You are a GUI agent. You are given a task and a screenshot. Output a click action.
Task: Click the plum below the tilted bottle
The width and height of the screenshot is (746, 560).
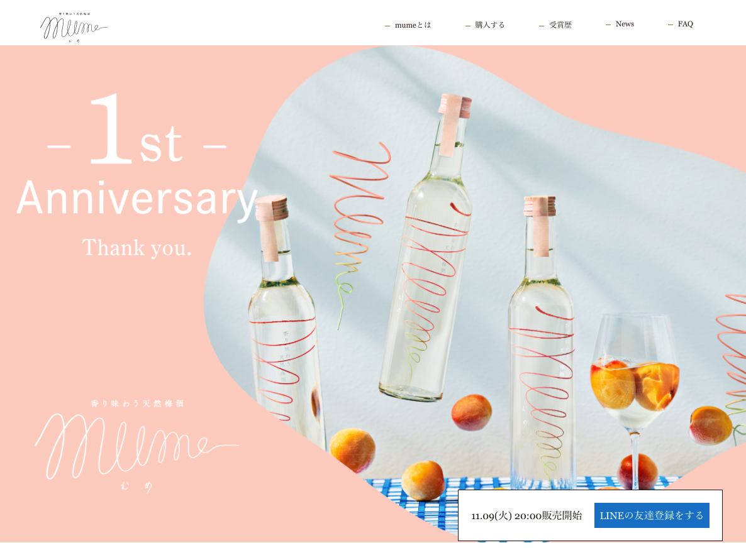click(471, 412)
